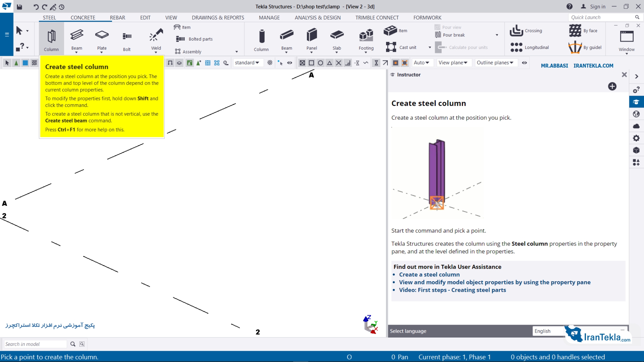Click the Sign in button
The height and width of the screenshot is (362, 644).
pos(593,6)
